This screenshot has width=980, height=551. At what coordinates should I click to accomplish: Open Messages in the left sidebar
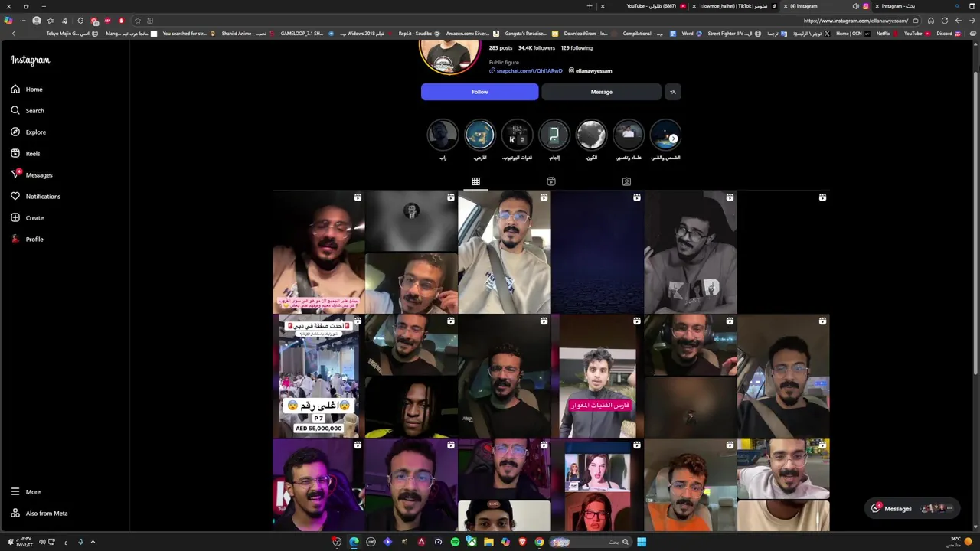click(31, 175)
